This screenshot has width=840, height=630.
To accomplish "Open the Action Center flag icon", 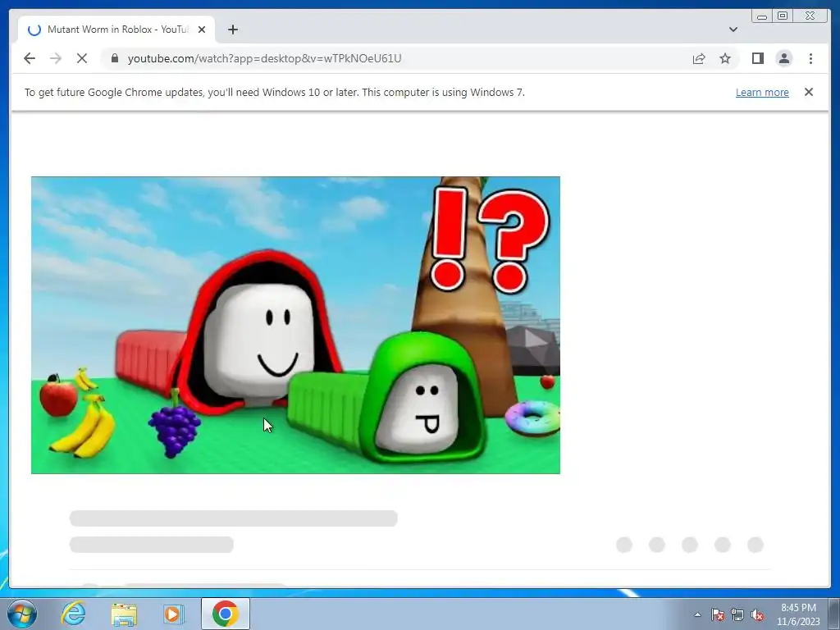I will (x=717, y=614).
